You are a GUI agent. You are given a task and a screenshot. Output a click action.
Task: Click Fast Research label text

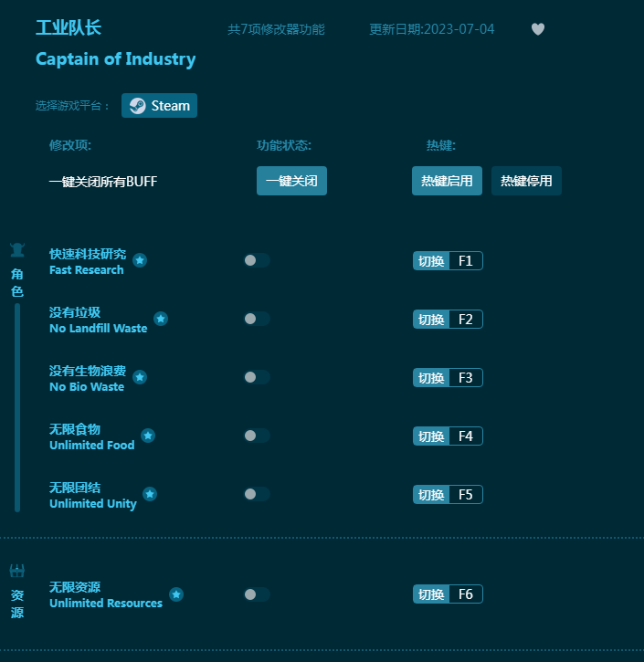click(x=87, y=269)
